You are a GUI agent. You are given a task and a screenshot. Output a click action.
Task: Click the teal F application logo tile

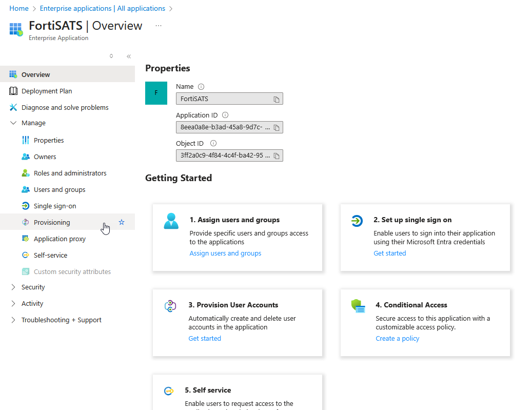(156, 93)
